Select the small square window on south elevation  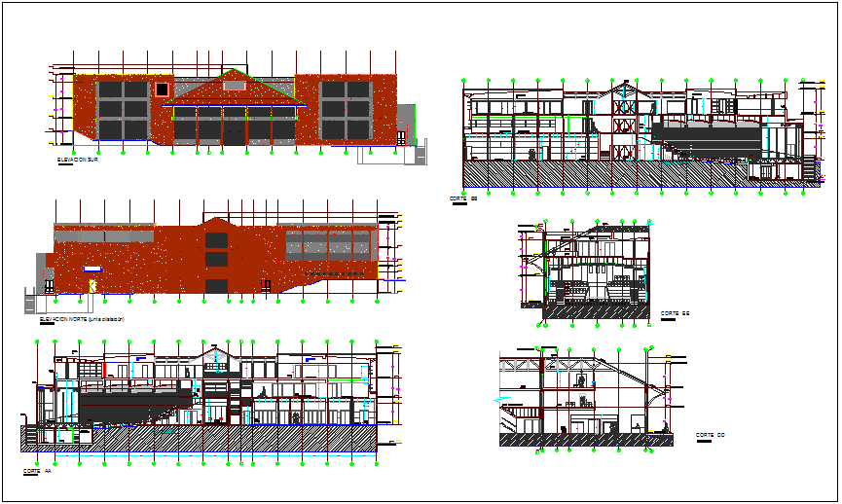[x=161, y=90]
